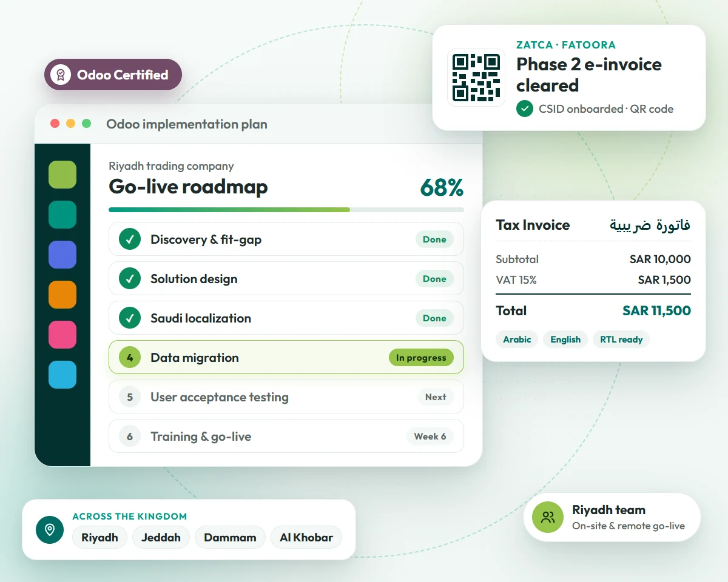The width and height of the screenshot is (728, 582).
Task: Select the Riyadh city chip
Action: click(x=99, y=538)
